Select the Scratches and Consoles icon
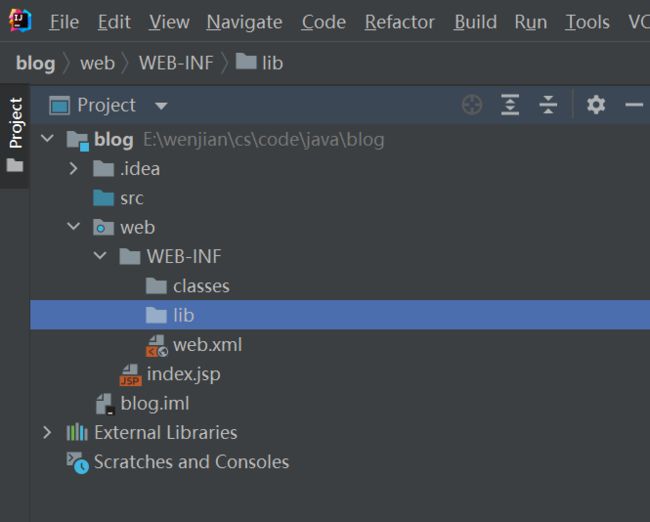 tap(78, 462)
